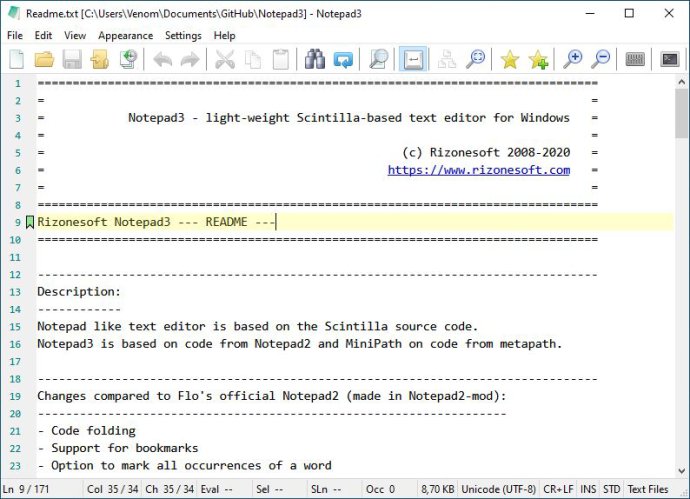690x499 pixels.
Task: Click line number 1 in the margin
Action: pyautogui.click(x=18, y=83)
